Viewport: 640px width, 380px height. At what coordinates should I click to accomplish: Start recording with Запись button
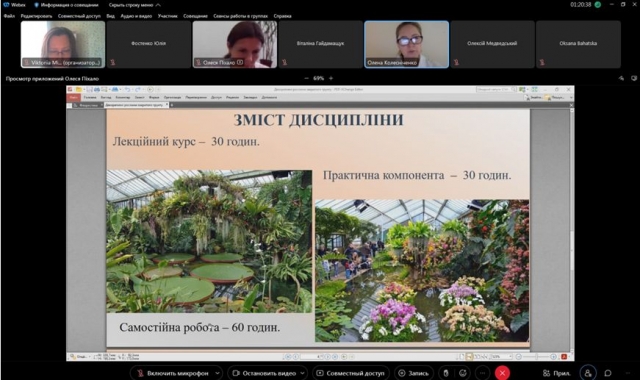[414, 373]
